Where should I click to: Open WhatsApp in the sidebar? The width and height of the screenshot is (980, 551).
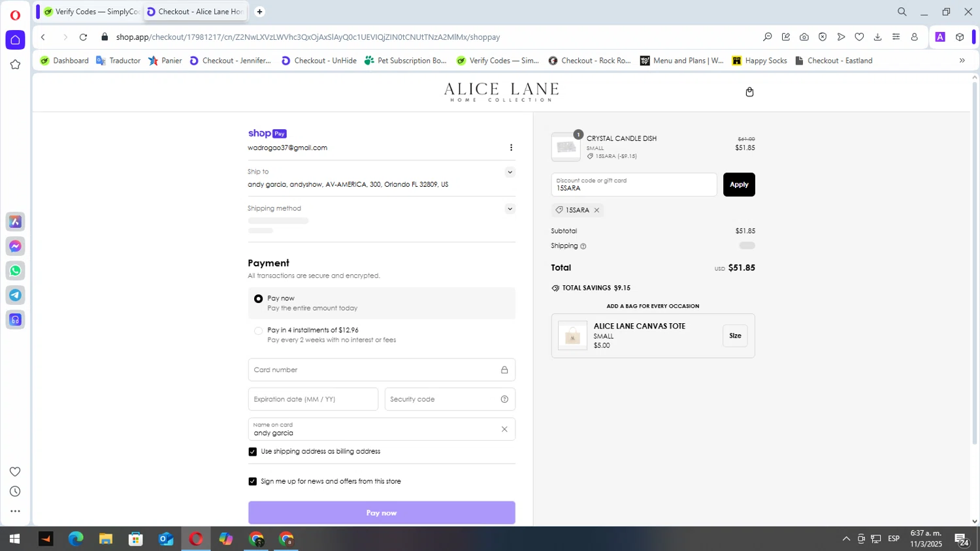(15, 270)
